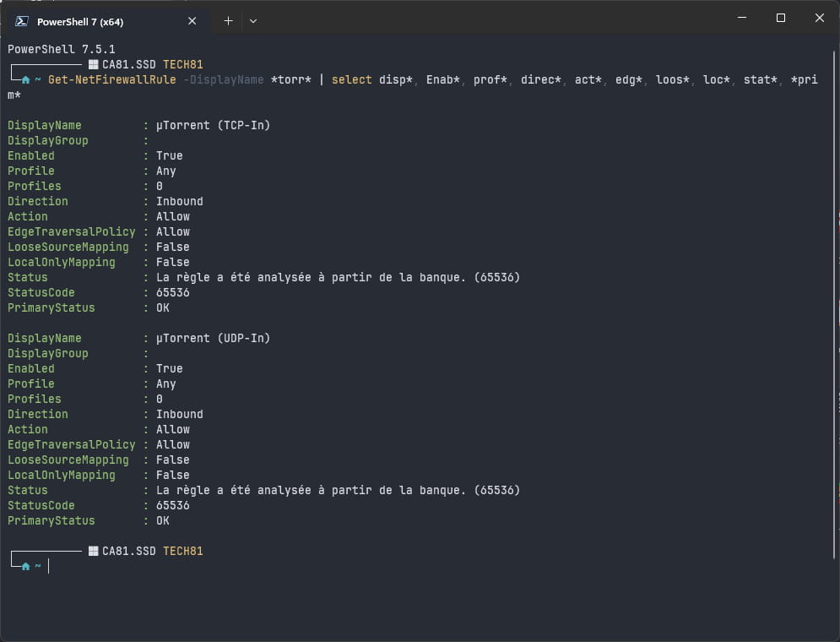Click the TECH81 username in top prompt

pyautogui.click(x=182, y=64)
